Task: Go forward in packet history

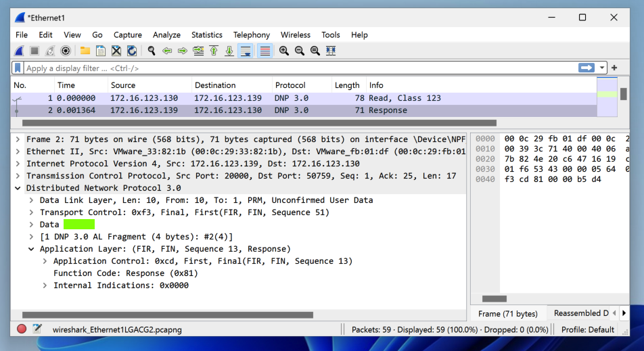Action: pyautogui.click(x=183, y=51)
